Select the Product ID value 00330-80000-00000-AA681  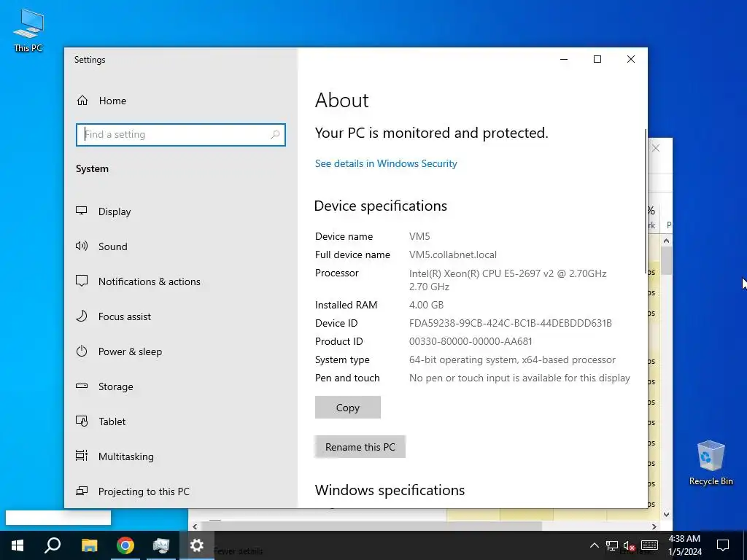click(471, 341)
